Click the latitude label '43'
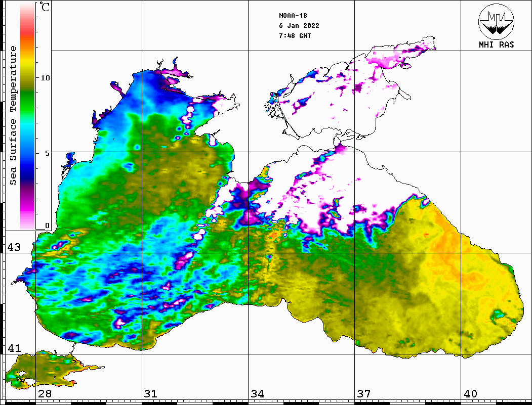The height and width of the screenshot is (405, 532). 14,247
